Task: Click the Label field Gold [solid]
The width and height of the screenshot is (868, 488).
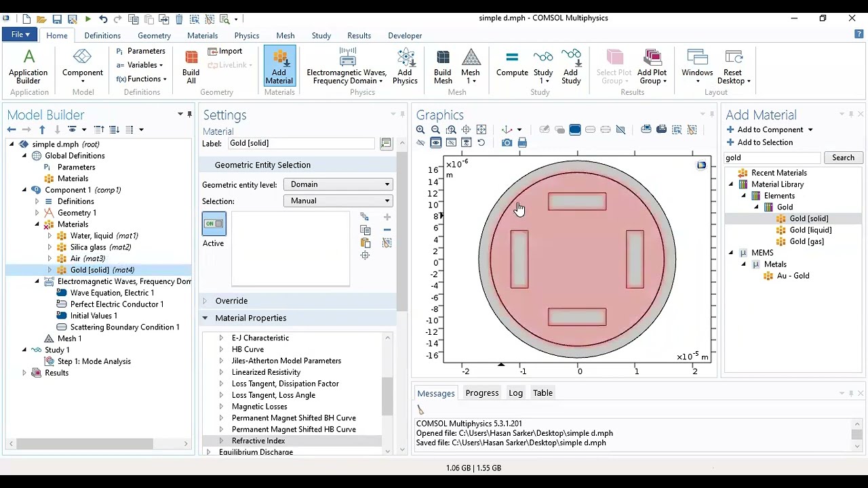Action: [300, 143]
